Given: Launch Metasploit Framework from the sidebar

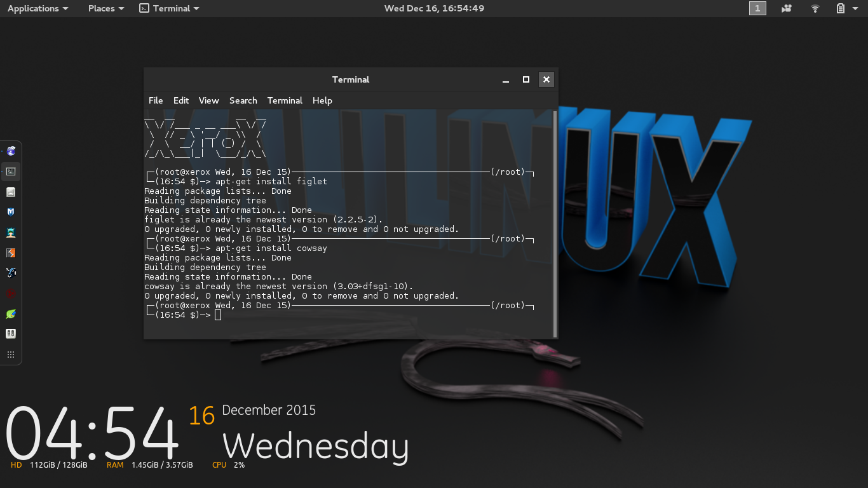Looking at the screenshot, I should (x=11, y=212).
